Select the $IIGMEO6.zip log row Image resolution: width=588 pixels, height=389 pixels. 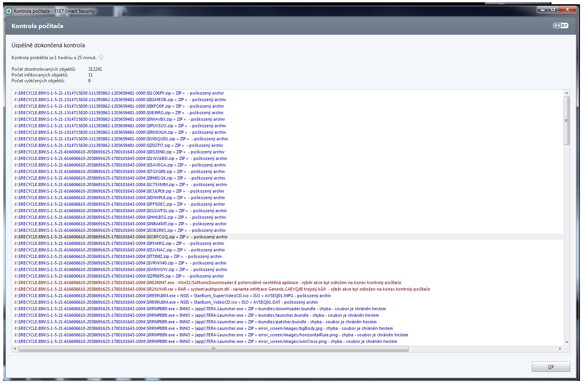(x=288, y=100)
